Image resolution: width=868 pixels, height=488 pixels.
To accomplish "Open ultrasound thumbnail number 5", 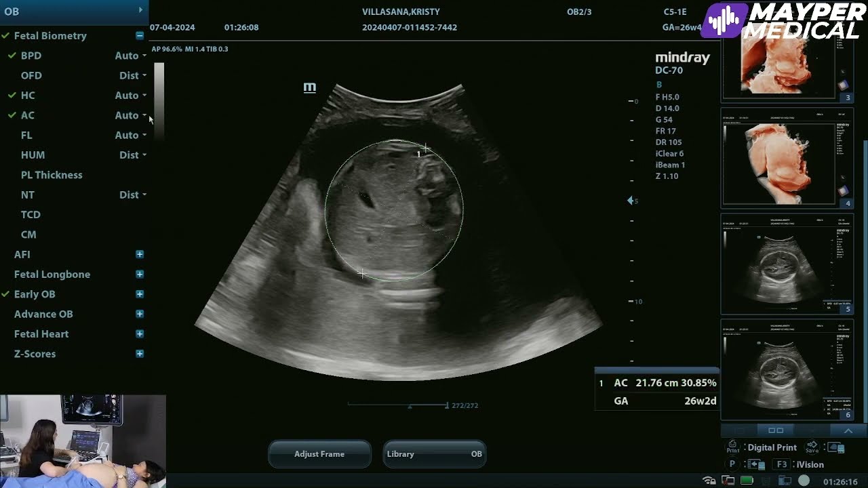I will tap(787, 264).
